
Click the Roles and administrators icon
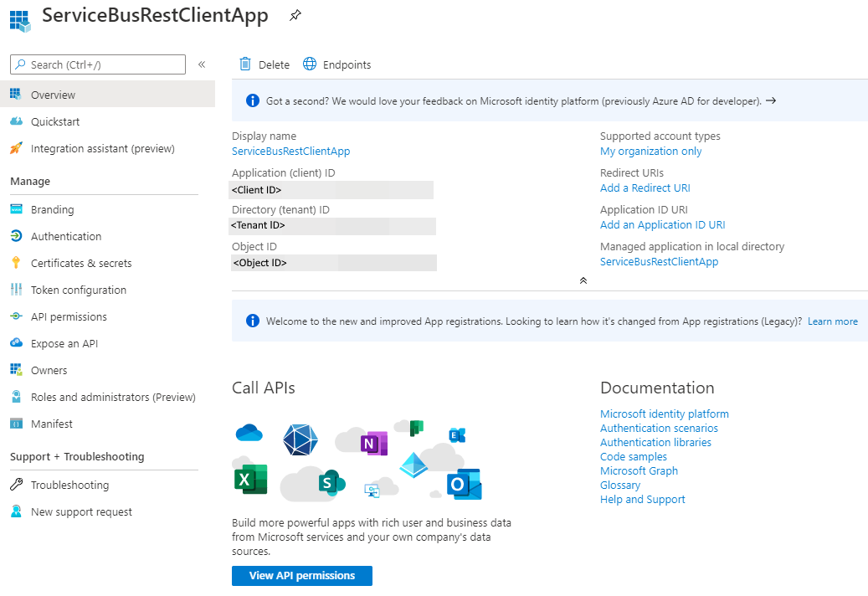[17, 397]
